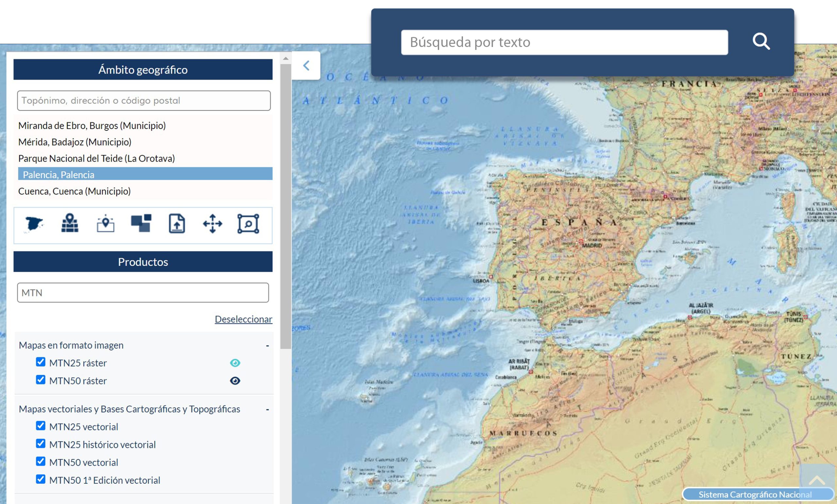Activate the pan/move arrows tool
The height and width of the screenshot is (504, 837).
click(213, 224)
